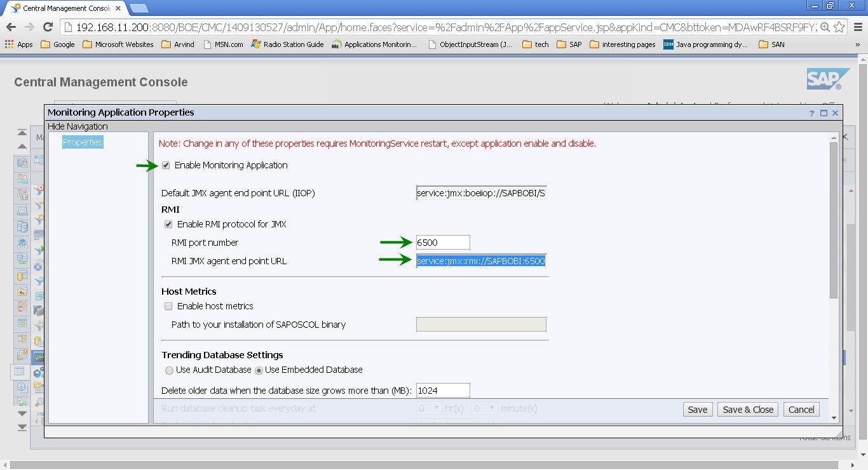Select Use Audit Database radio button
This screenshot has height=470, width=868.
pos(169,370)
